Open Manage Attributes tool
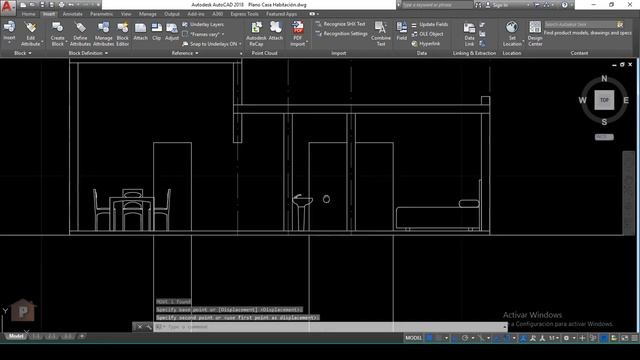The height and width of the screenshot is (360, 640). click(103, 33)
